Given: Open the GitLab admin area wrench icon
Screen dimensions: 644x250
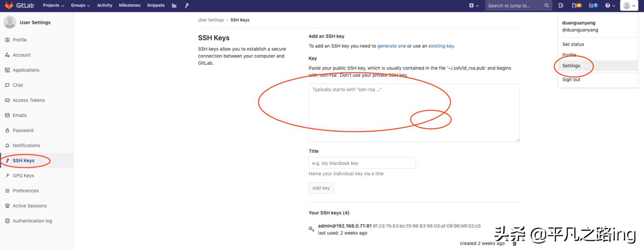Looking at the screenshot, I should [x=186, y=5].
